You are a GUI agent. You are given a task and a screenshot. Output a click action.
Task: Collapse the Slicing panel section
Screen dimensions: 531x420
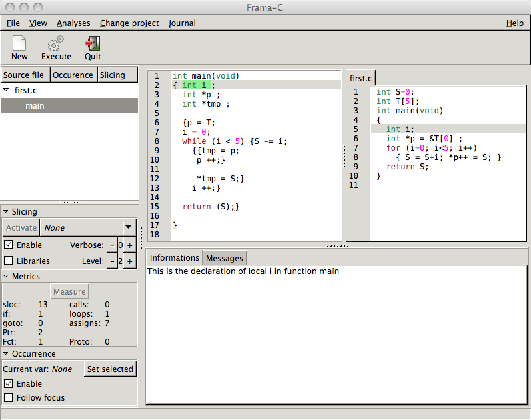[6, 211]
